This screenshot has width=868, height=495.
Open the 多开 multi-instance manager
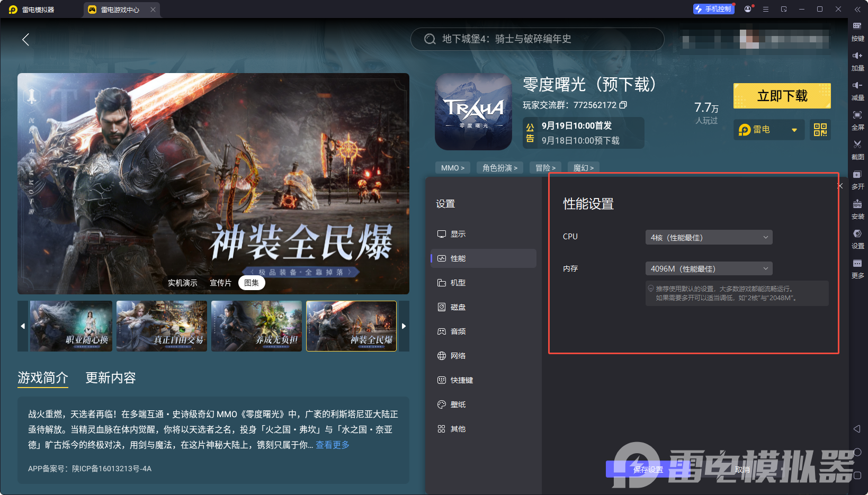click(x=858, y=178)
